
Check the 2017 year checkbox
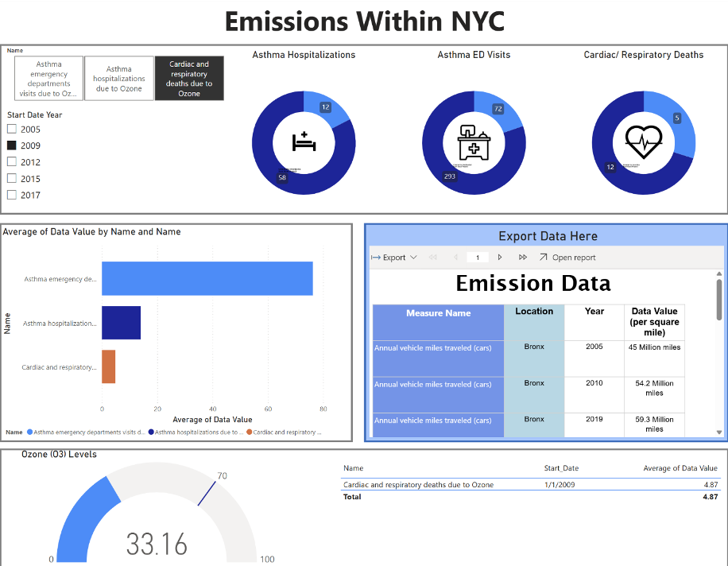point(12,195)
